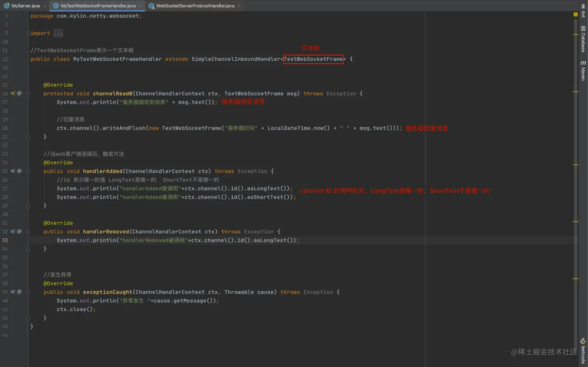
Task: Click line number 12 in gutter
Action: pos(5,59)
